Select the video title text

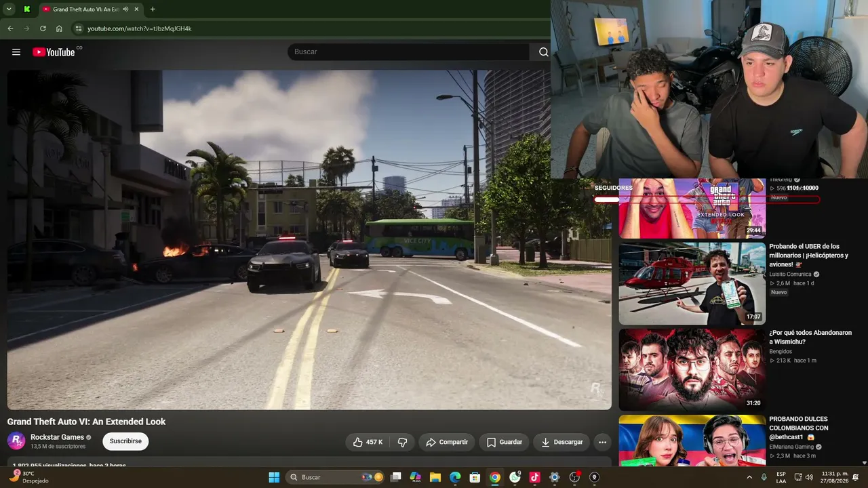pyautogui.click(x=86, y=422)
